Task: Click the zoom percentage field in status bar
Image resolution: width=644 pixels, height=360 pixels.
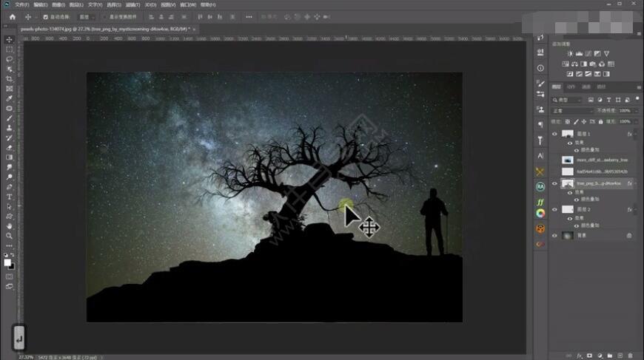Action: click(26, 357)
